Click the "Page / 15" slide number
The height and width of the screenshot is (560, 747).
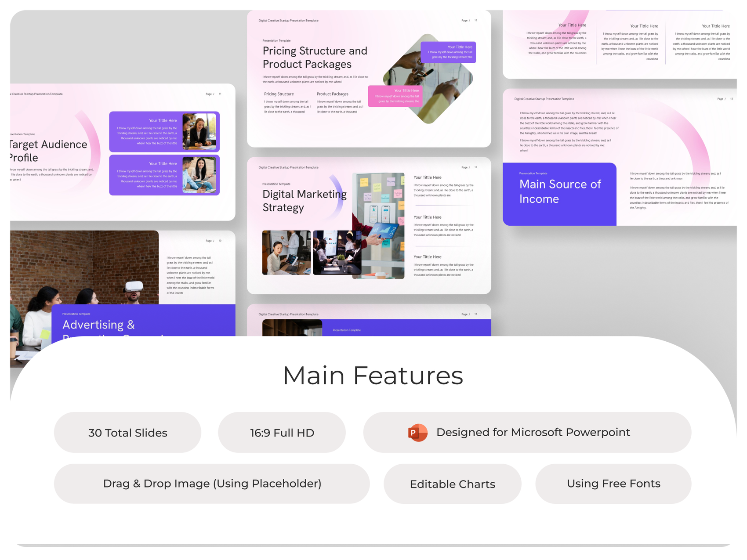[x=469, y=21]
